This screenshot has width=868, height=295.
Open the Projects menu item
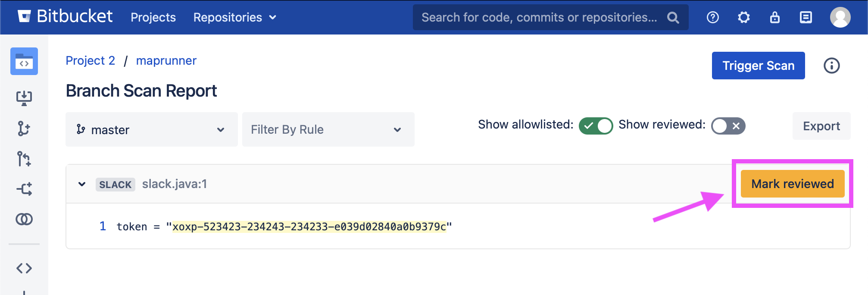(153, 17)
